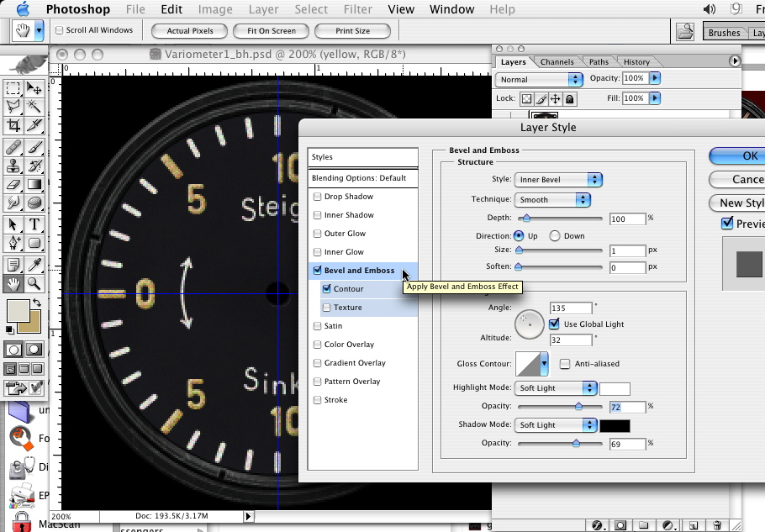Viewport: 765px width, 532px height.
Task: Select the Down direction radio button
Action: (x=555, y=236)
